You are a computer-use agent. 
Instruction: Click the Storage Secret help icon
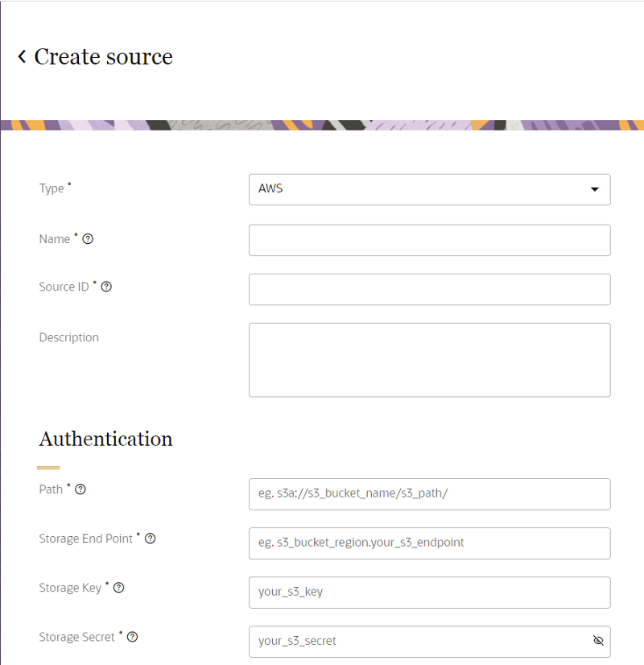(x=133, y=637)
